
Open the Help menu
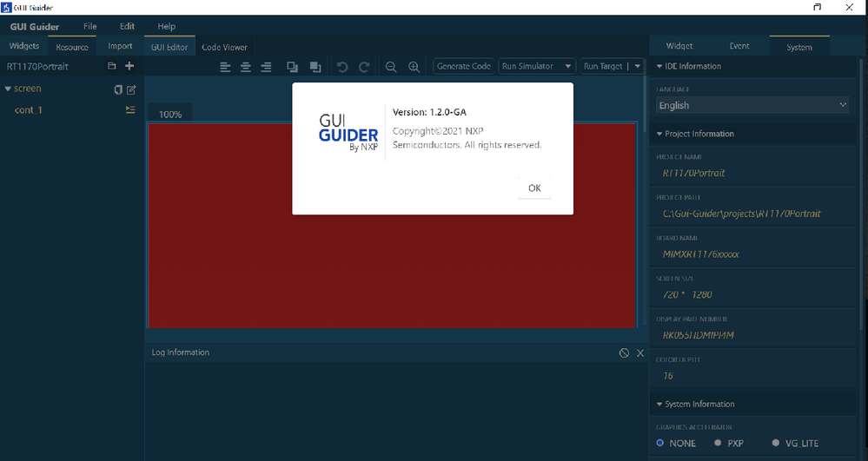(166, 26)
